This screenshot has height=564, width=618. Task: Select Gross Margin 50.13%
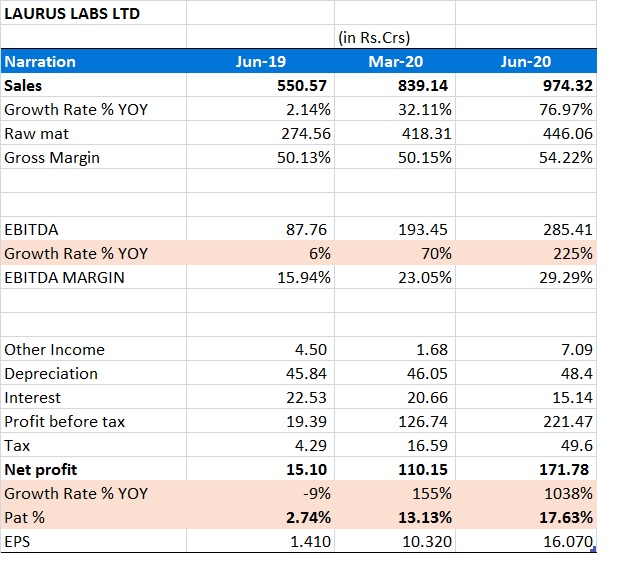click(261, 158)
